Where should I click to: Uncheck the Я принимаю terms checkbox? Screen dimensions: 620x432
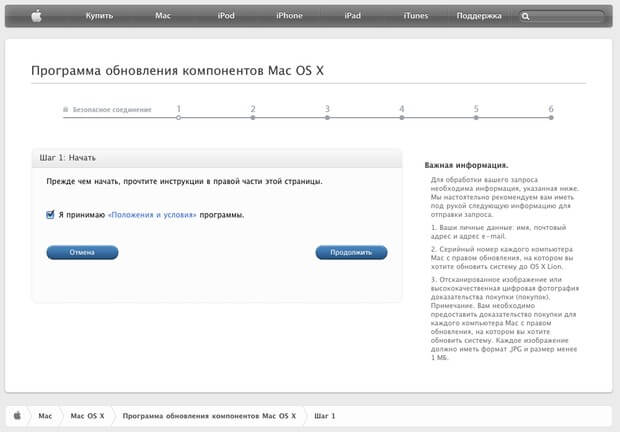click(50, 215)
